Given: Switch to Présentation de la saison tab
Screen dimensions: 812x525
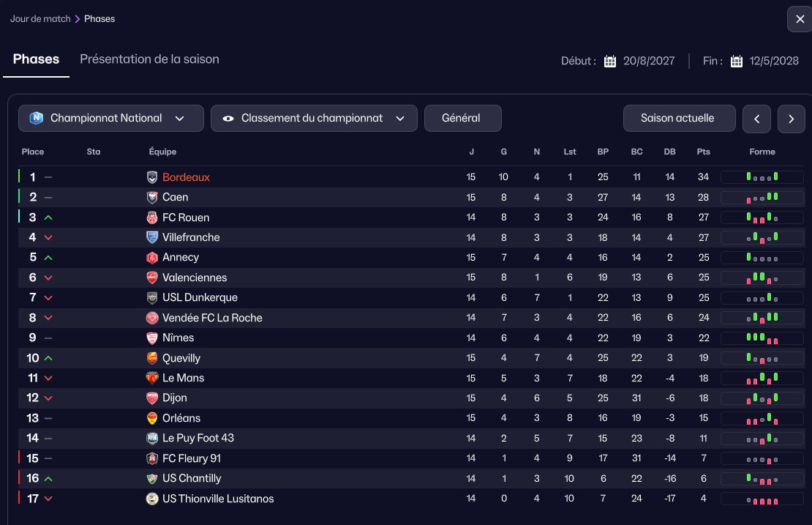Looking at the screenshot, I should pyautogui.click(x=149, y=59).
